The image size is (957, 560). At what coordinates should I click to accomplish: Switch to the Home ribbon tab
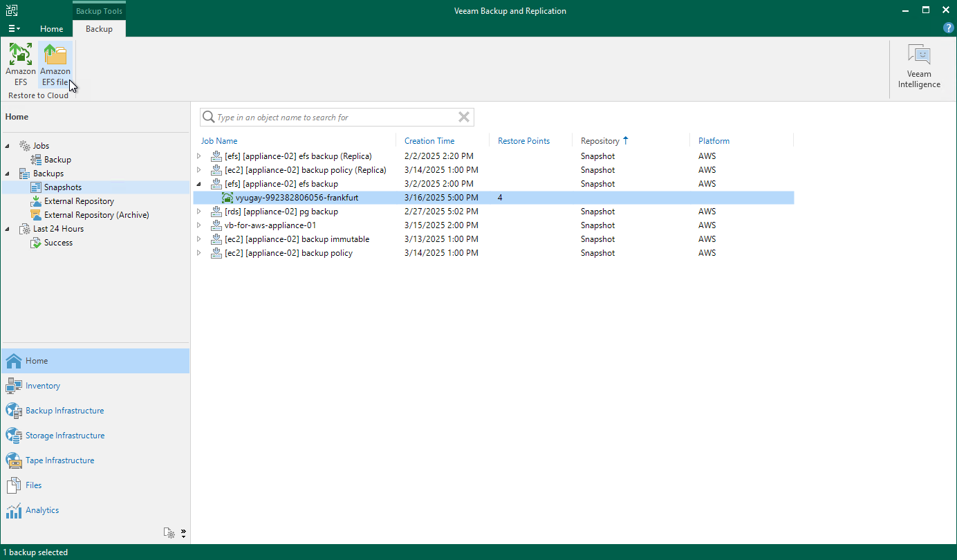(52, 29)
